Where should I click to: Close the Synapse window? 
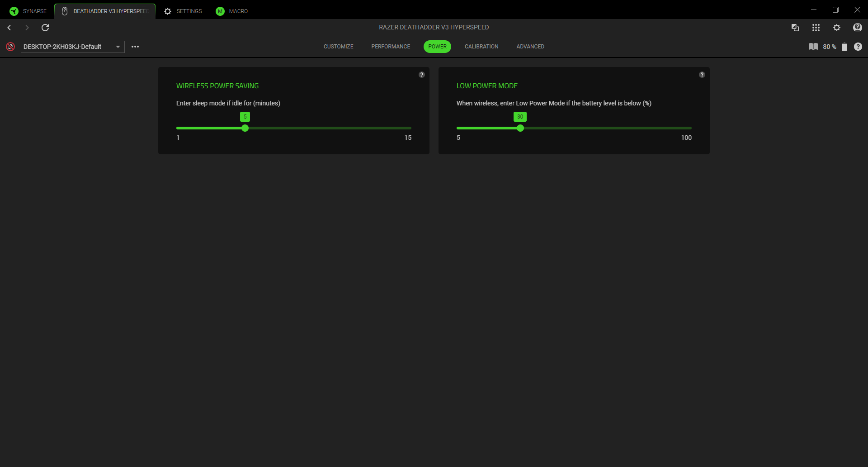(x=857, y=10)
